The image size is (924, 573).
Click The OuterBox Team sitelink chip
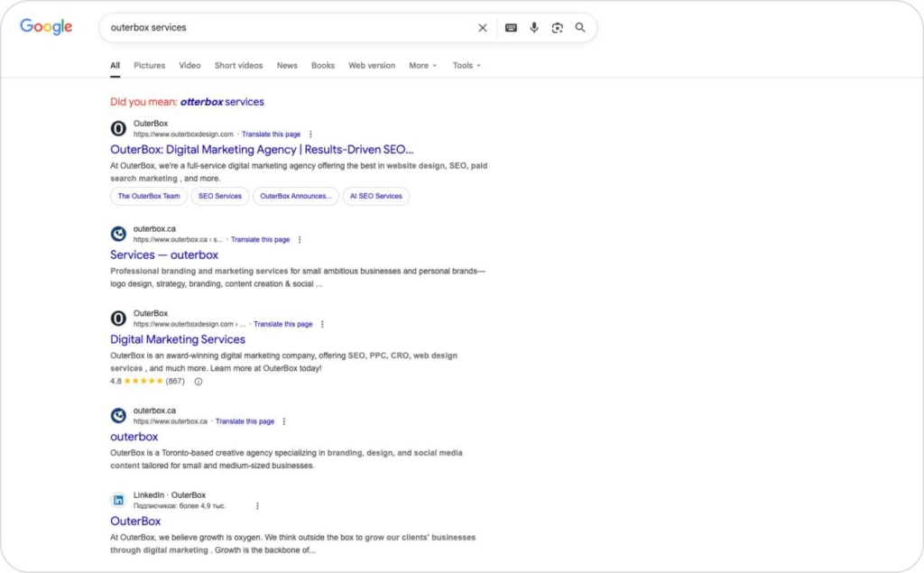148,196
